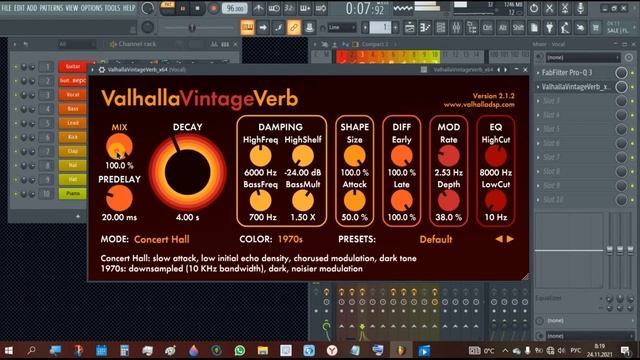Screen dimensions: 640x360
Task: Toggle mute LED for channel 1
Action: pyautogui.click(x=16, y=67)
